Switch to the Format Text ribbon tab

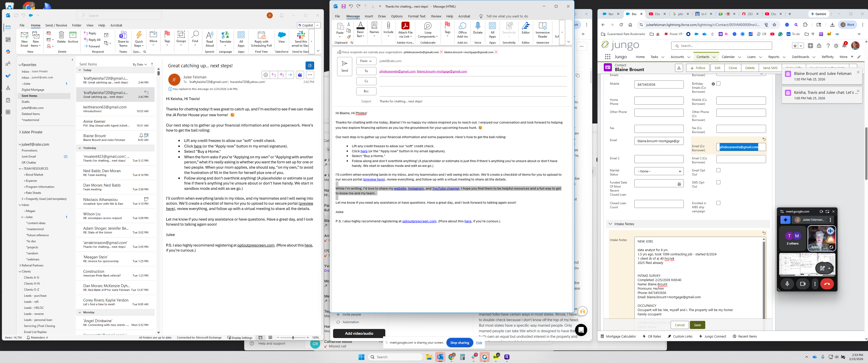pos(417,16)
